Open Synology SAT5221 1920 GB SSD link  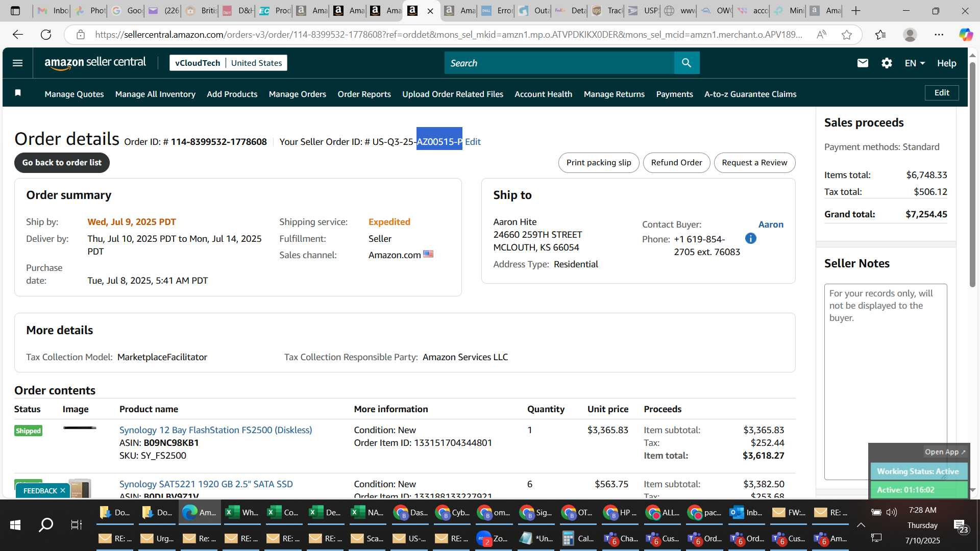tap(206, 484)
